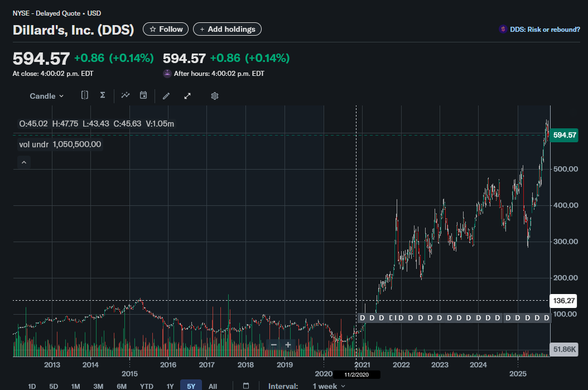Screen dimensions: 588x390
Task: Click the O:45.02 open value
Action: click(33, 124)
